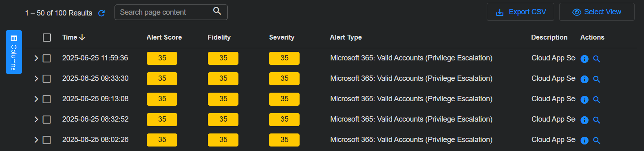Expand the 2025-06-25 09:13:08 row
The image size is (644, 151).
(36, 99)
